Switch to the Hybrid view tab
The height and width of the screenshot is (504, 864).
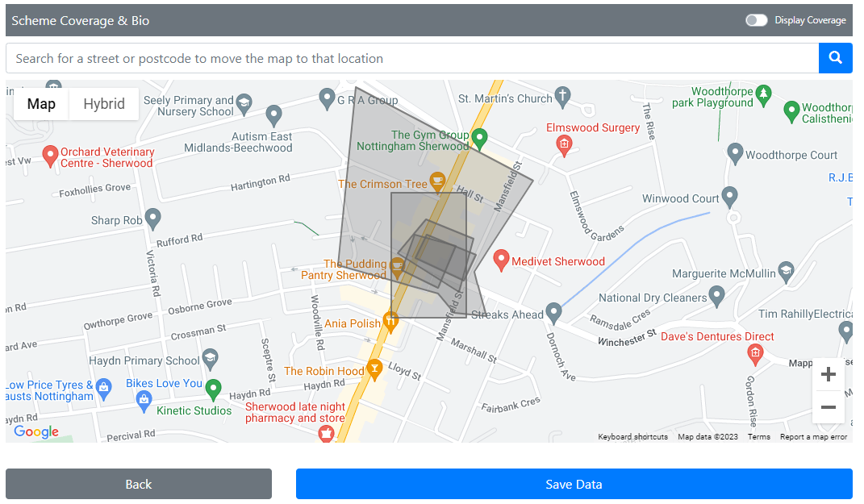click(x=104, y=103)
